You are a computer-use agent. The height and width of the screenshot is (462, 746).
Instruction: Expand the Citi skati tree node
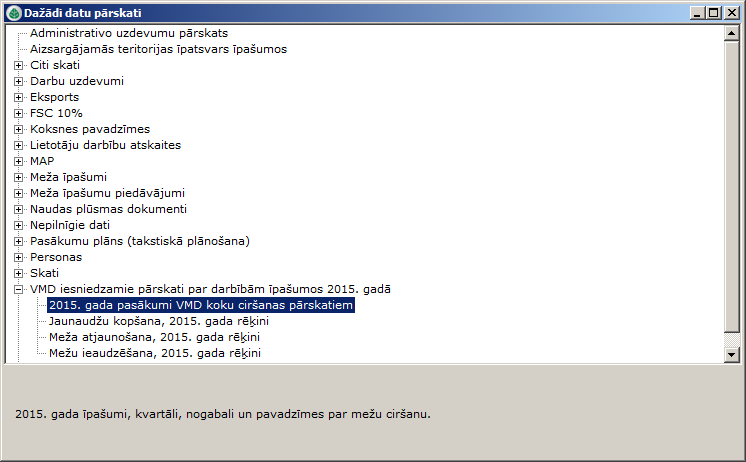coord(18,65)
